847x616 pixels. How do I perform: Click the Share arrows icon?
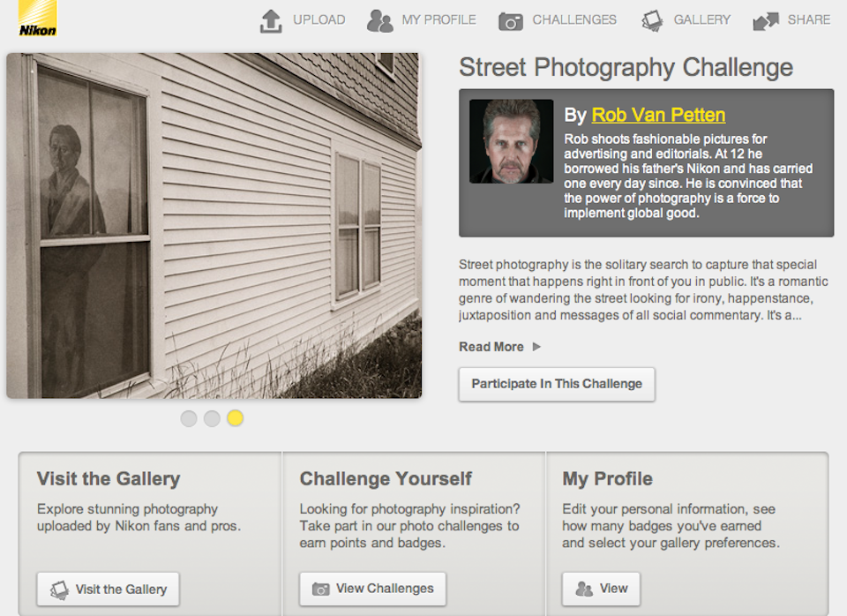click(x=765, y=21)
